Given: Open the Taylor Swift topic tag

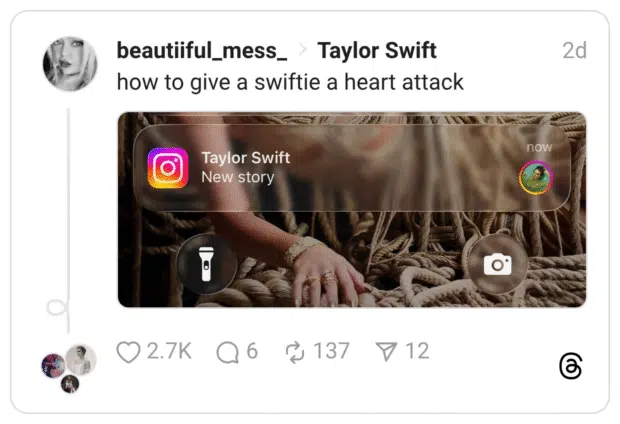Looking at the screenshot, I should click(377, 51).
